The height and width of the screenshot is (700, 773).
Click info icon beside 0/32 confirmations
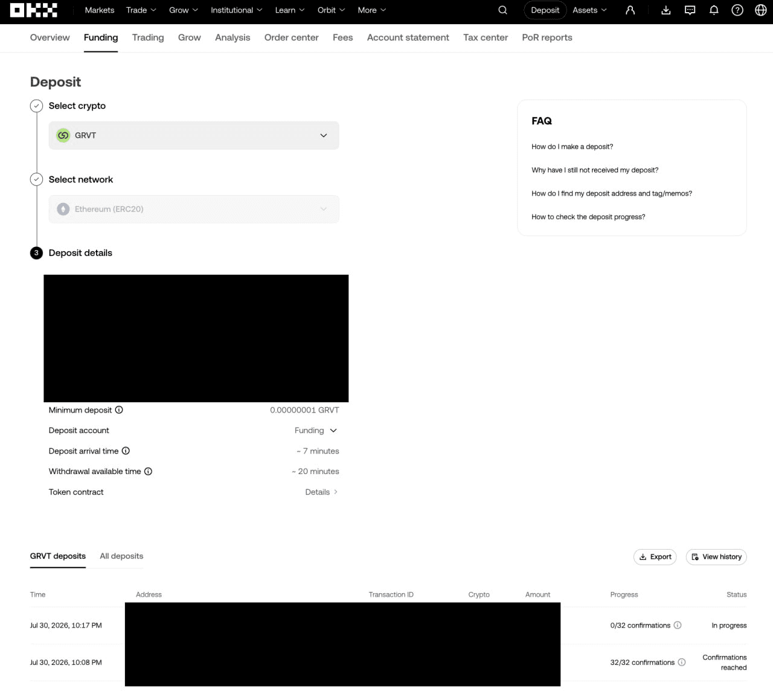tap(678, 625)
